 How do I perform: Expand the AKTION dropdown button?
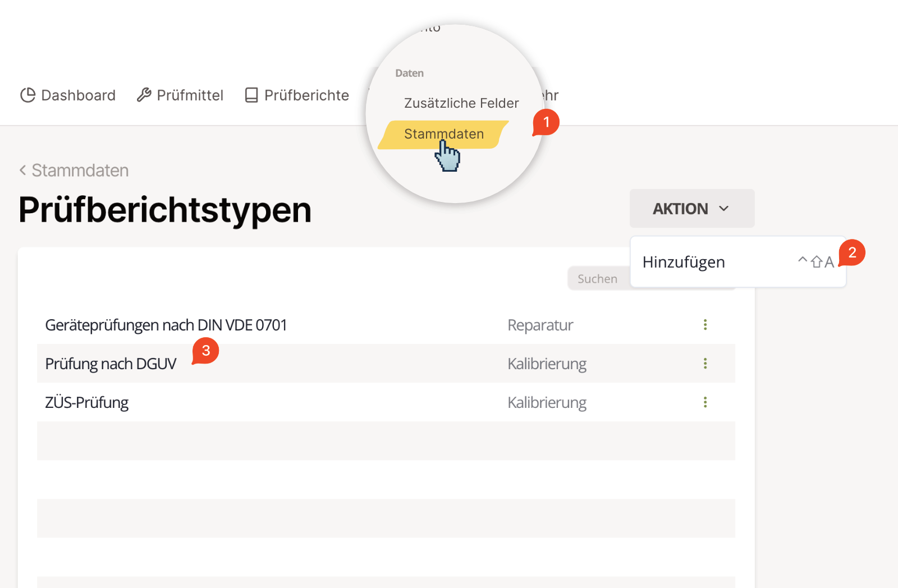coord(691,209)
